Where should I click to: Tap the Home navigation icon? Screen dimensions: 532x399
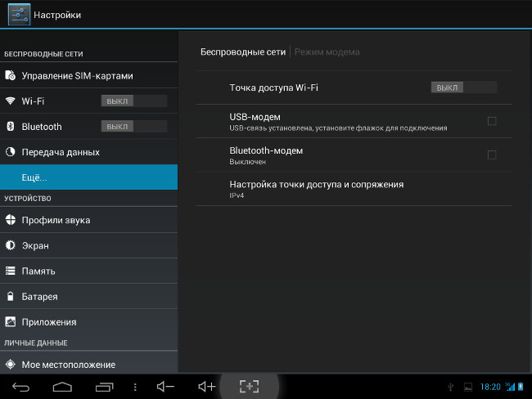(62, 387)
